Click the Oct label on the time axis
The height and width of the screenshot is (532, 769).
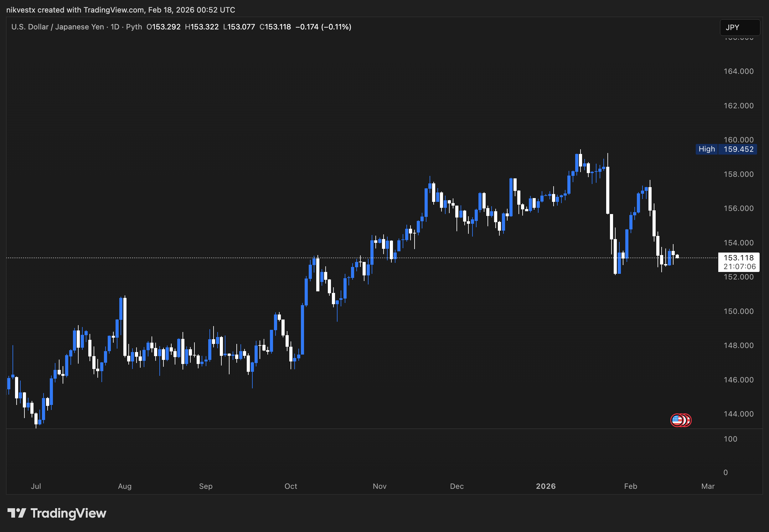[291, 486]
